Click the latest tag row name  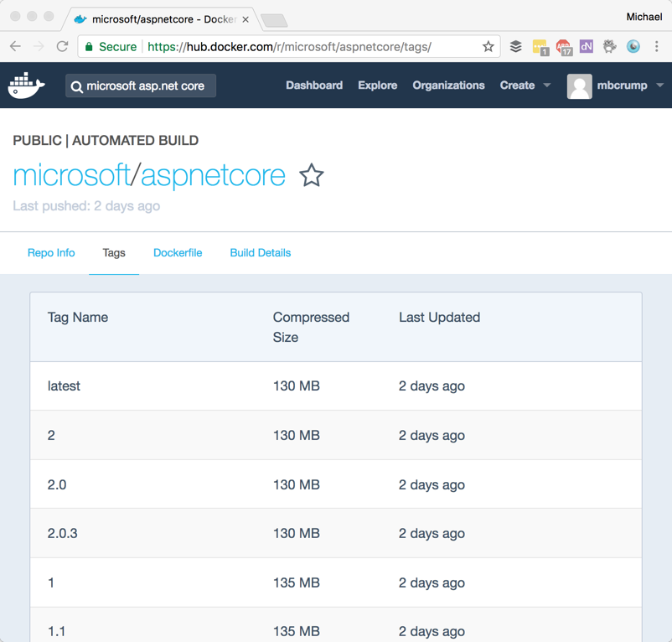(64, 386)
